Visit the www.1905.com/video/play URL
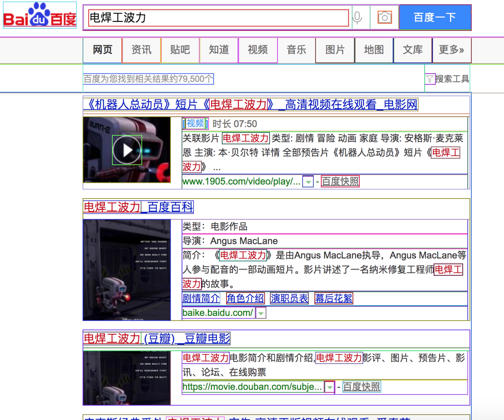504x420 pixels. coord(241,181)
